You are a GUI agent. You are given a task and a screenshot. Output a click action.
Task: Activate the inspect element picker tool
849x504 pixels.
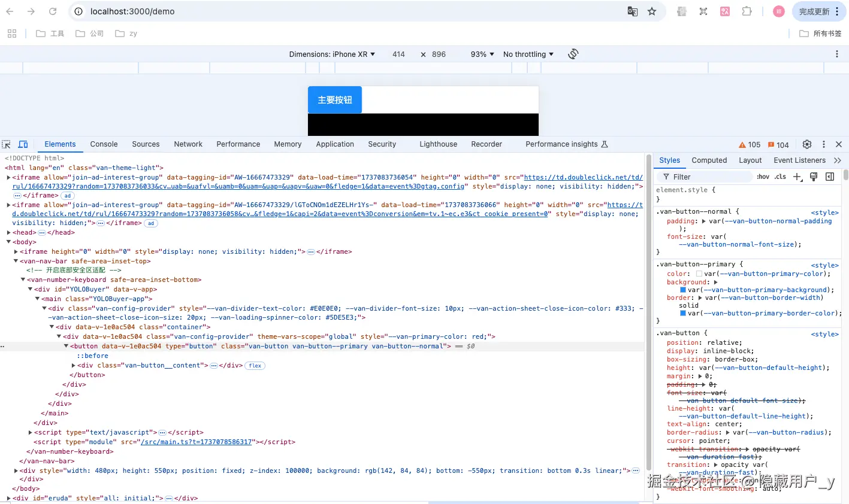(x=7, y=144)
